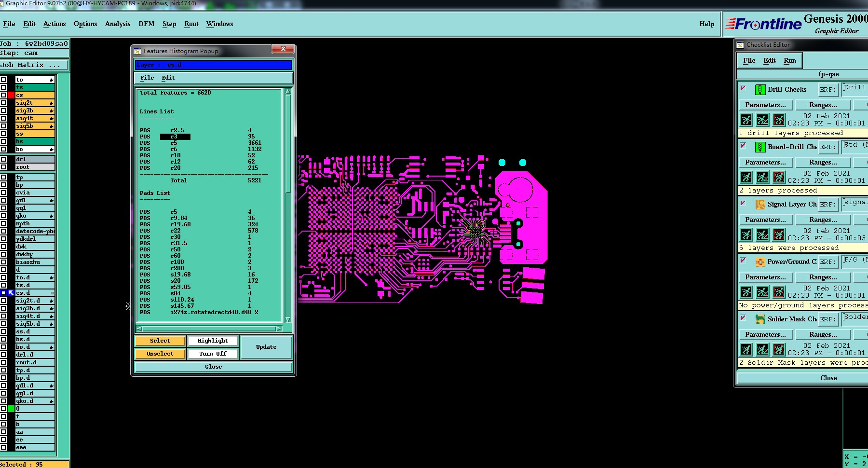
Task: Click Parameters... under Drill Checks
Action: [x=765, y=105]
